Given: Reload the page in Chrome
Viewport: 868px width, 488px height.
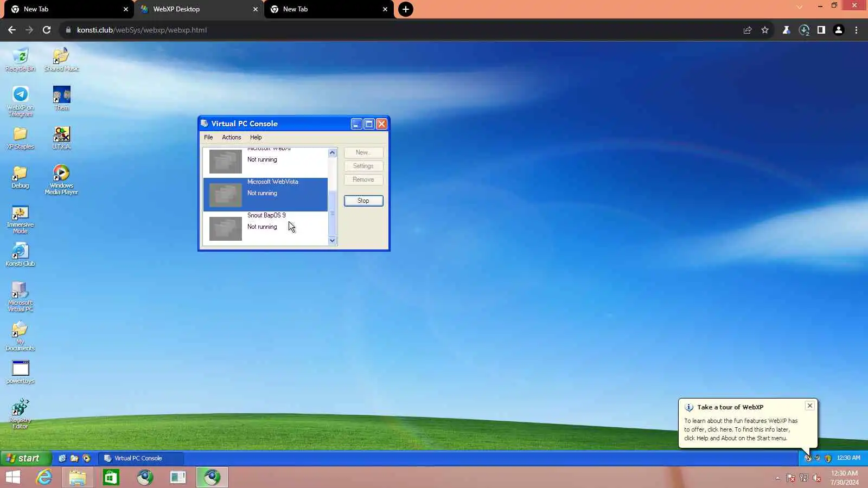Looking at the screenshot, I should point(47,30).
